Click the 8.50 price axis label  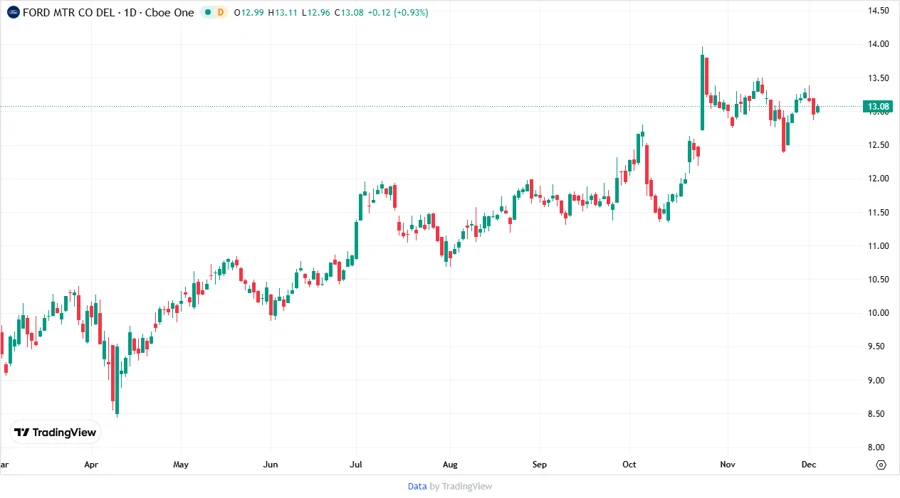pos(878,414)
